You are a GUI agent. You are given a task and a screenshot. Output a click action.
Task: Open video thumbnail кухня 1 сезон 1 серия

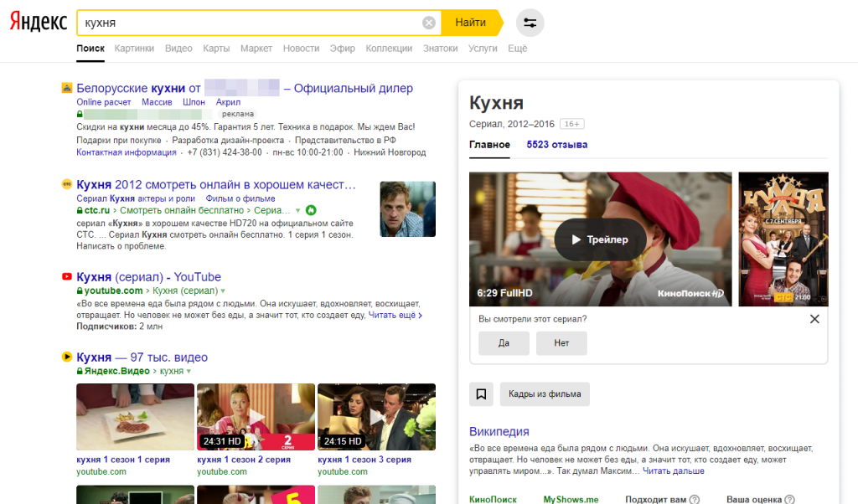point(135,417)
